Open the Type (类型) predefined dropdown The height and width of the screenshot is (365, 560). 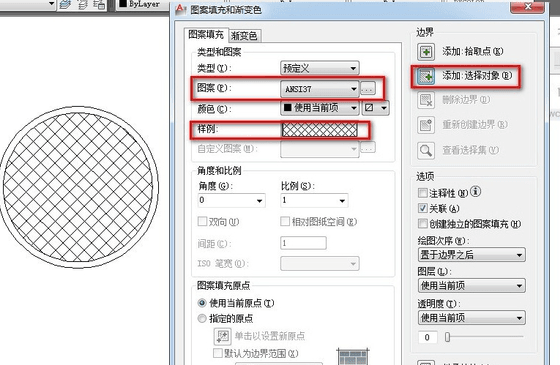click(x=320, y=68)
